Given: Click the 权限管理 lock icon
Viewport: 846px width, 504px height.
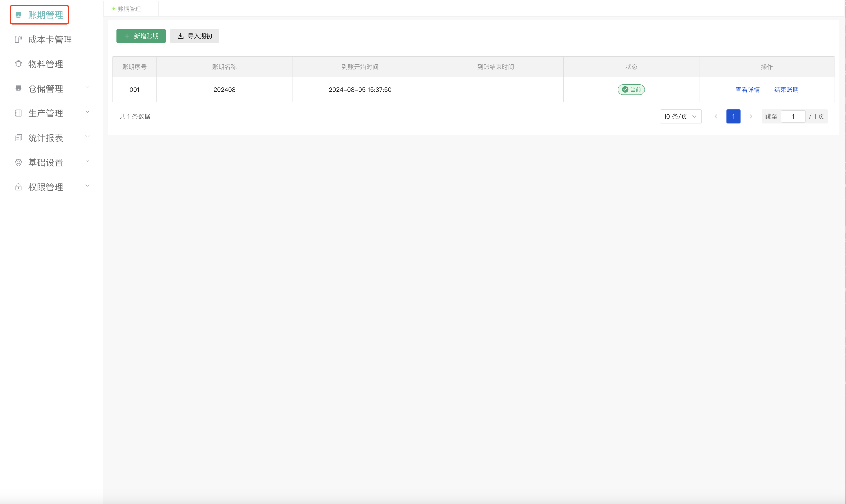Looking at the screenshot, I should (x=18, y=187).
